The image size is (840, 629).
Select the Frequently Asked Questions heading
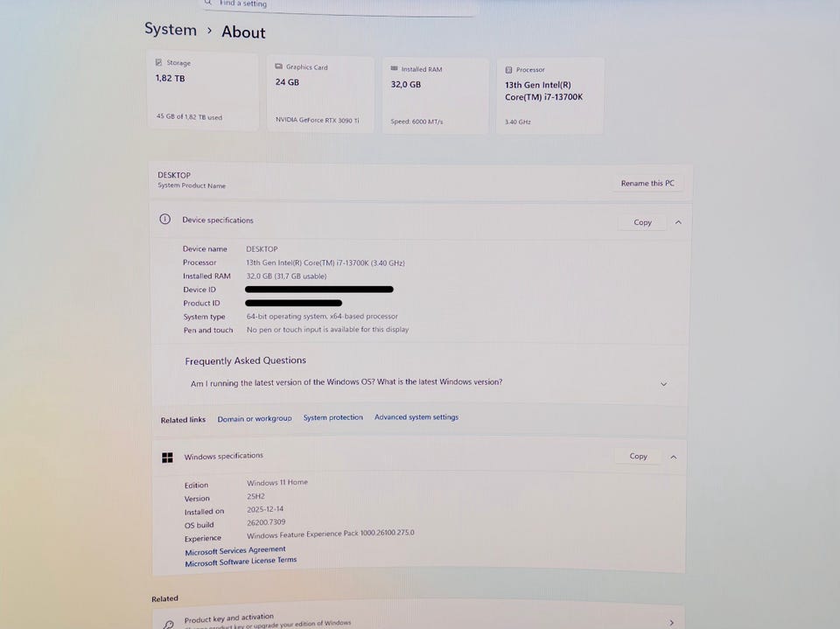pyautogui.click(x=245, y=360)
